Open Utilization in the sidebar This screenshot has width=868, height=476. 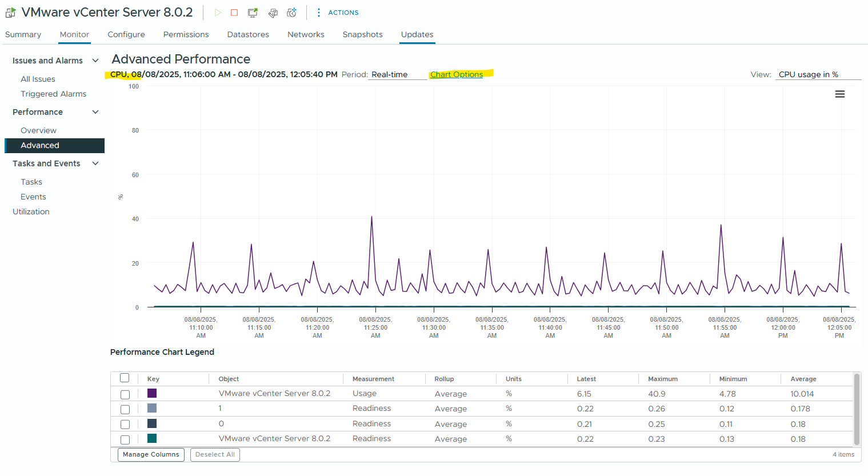[x=31, y=211]
